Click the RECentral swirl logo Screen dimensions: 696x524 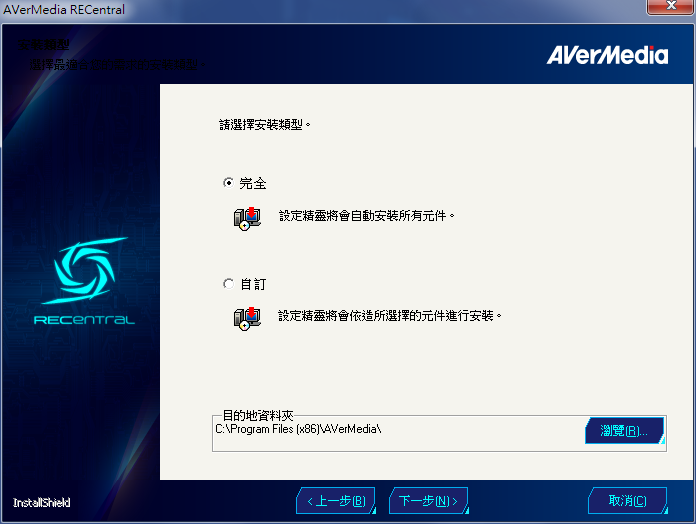point(84,271)
